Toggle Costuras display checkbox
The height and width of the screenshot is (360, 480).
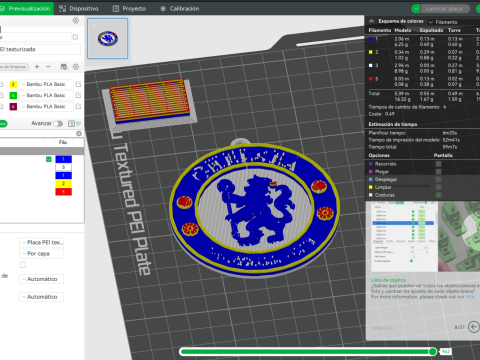tap(438, 195)
